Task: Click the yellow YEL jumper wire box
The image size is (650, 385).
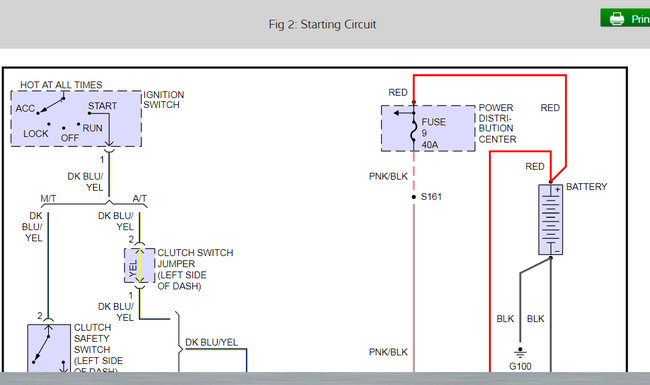Action: [140, 266]
